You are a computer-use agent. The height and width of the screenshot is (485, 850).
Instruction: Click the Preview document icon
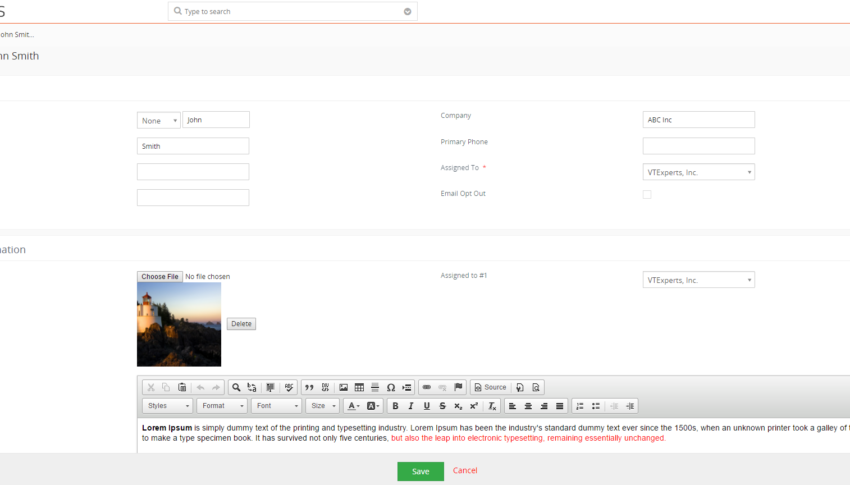coord(536,387)
